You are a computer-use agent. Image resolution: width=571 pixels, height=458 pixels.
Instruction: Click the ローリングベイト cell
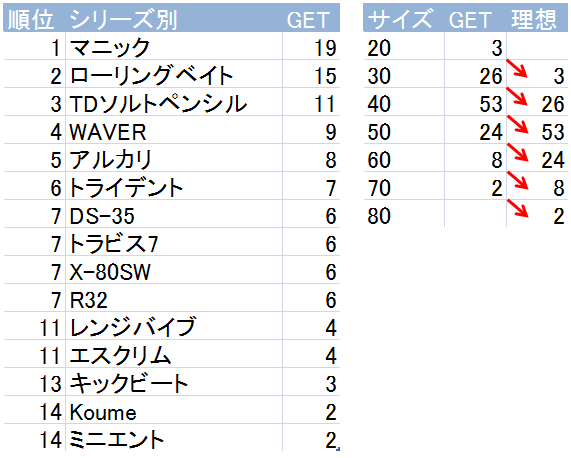tap(174, 74)
